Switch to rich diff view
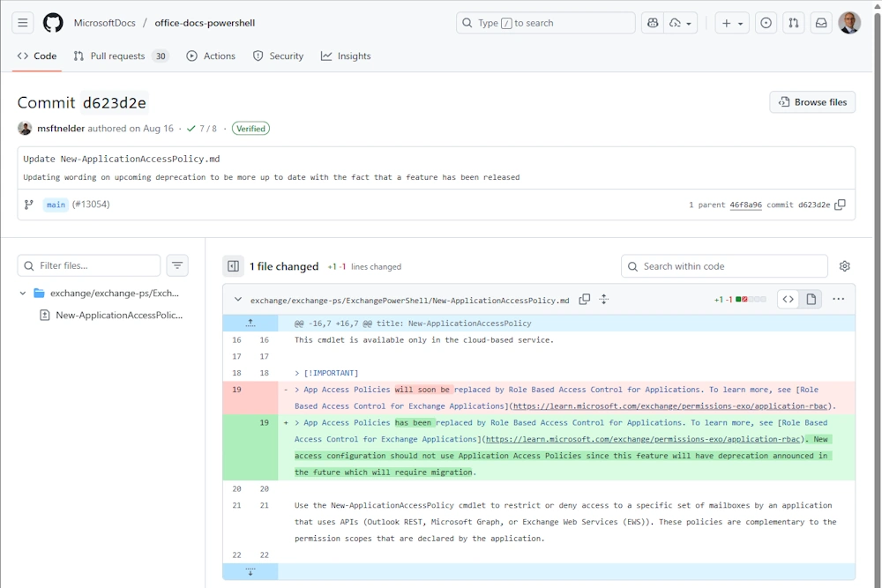 click(x=811, y=300)
